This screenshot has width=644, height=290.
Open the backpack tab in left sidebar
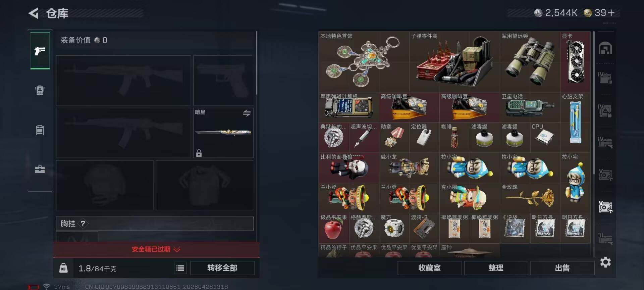(40, 90)
